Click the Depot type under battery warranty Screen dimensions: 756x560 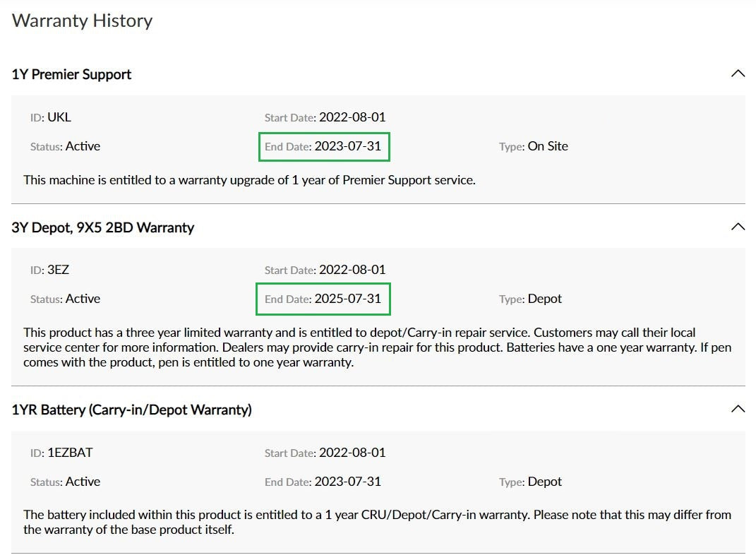[x=545, y=482]
